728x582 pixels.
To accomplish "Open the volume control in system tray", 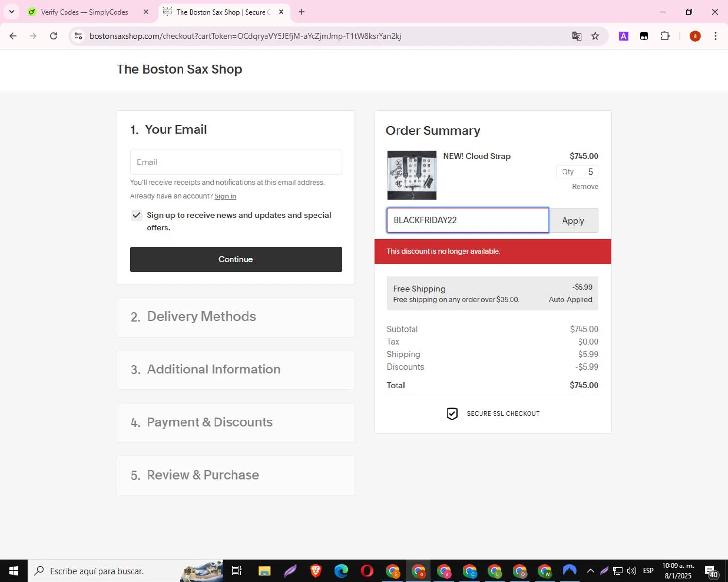I will (631, 571).
